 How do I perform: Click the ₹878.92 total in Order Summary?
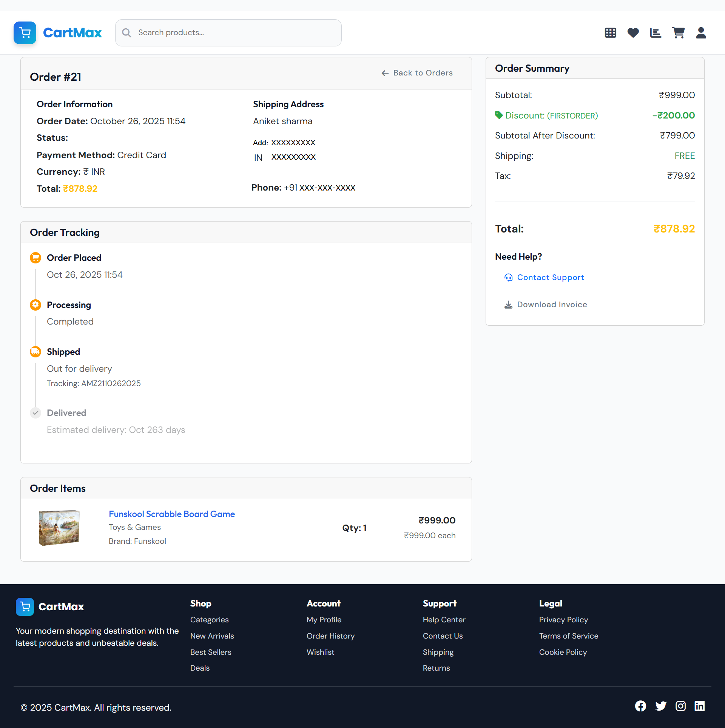(x=674, y=229)
